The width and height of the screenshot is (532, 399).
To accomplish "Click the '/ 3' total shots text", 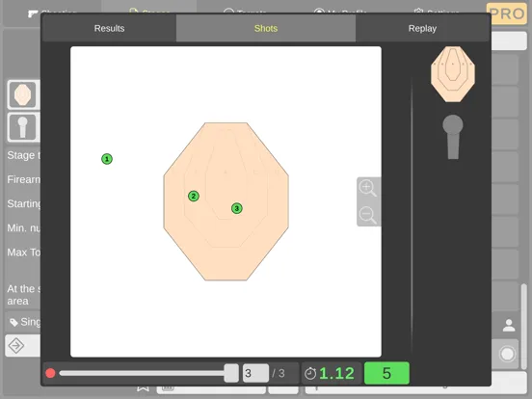I will click(x=279, y=374).
